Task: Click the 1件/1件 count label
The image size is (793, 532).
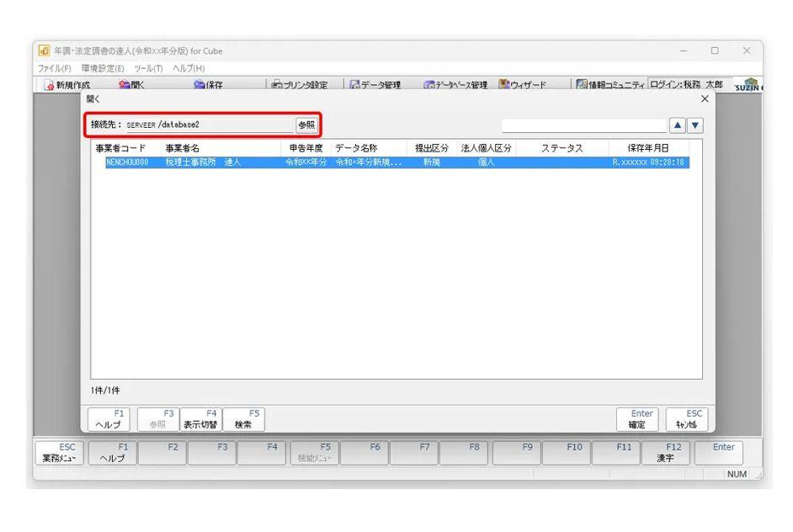Action: click(x=106, y=391)
